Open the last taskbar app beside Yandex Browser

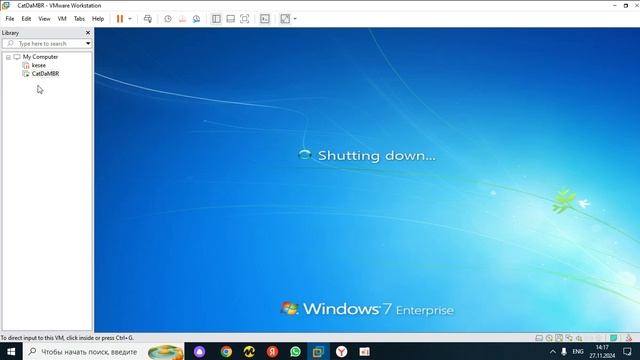[364, 351]
